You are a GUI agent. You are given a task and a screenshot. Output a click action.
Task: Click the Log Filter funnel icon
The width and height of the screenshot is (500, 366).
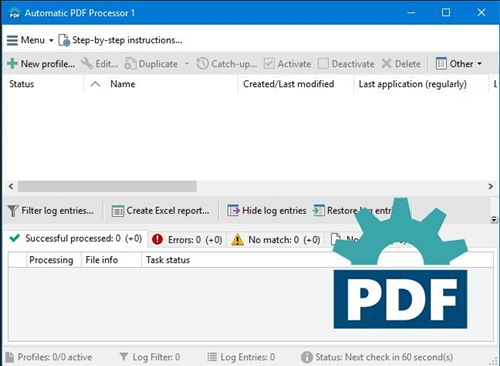pyautogui.click(x=124, y=357)
